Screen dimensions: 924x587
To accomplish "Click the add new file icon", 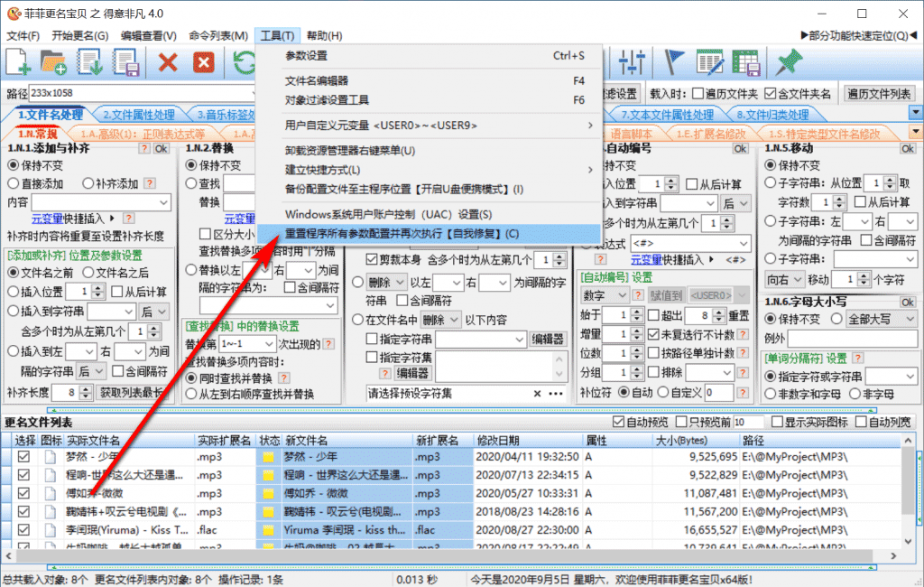I will pyautogui.click(x=18, y=62).
